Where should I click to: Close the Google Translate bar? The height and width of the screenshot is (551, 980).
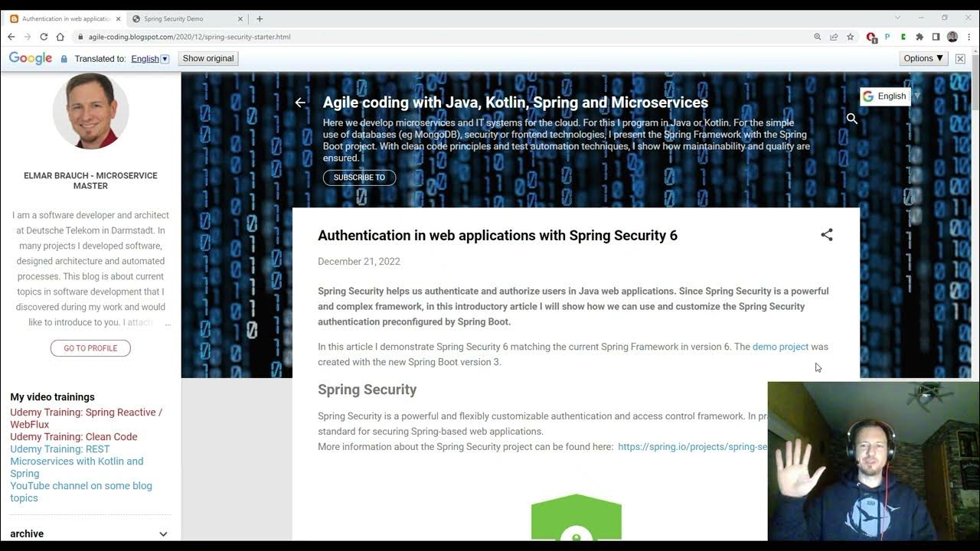[960, 59]
